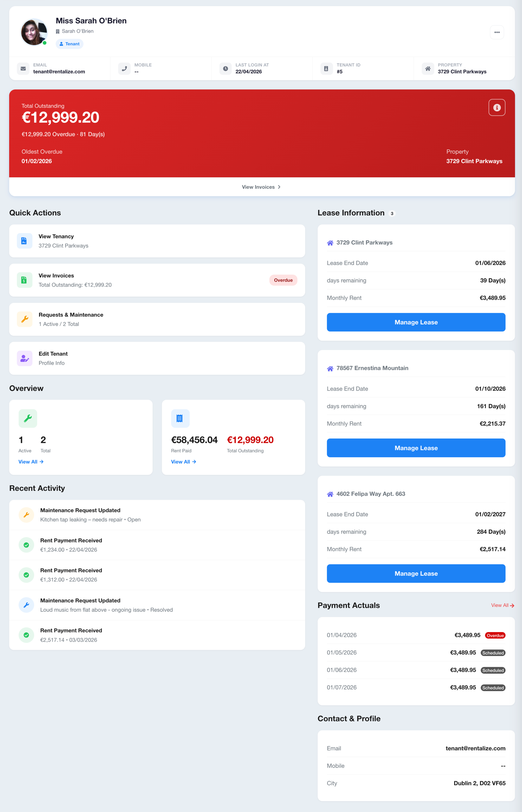Click the mobile phone icon
The width and height of the screenshot is (522, 812).
tap(124, 69)
